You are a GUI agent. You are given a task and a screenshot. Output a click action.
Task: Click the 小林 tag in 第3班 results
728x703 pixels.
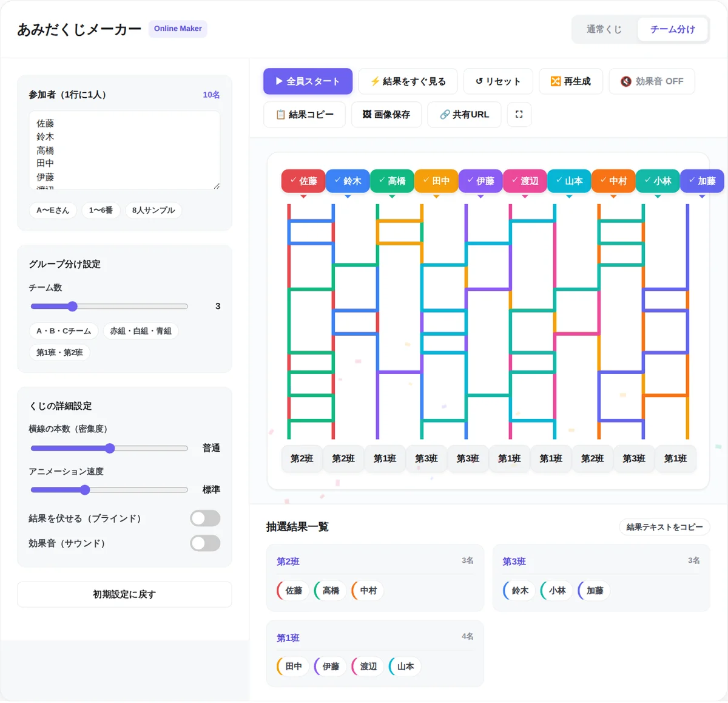pos(556,590)
